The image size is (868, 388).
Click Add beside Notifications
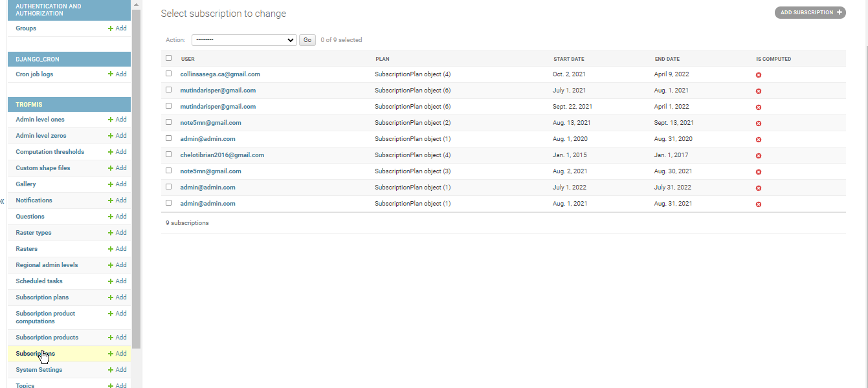(x=117, y=200)
